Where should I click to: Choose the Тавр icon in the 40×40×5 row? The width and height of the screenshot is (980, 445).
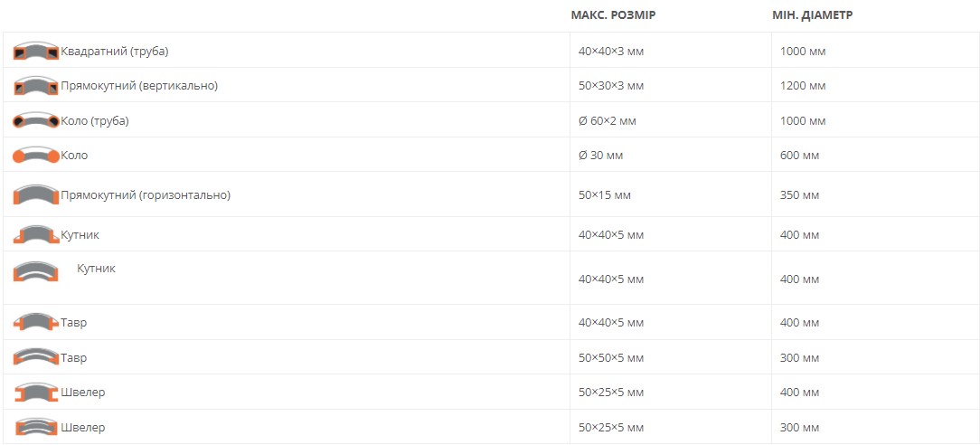36,322
